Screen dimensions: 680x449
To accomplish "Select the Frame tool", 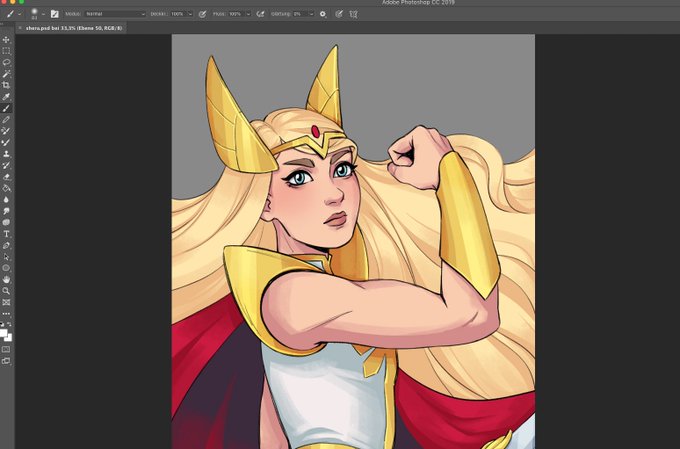I will [6, 302].
